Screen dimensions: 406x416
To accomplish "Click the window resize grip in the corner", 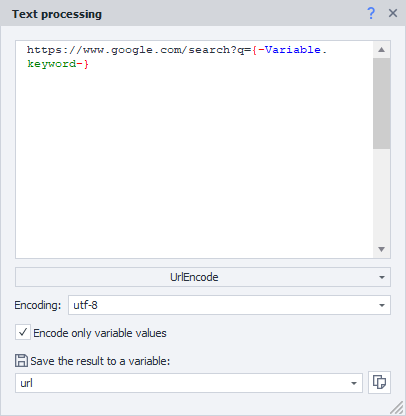I will [397, 407].
